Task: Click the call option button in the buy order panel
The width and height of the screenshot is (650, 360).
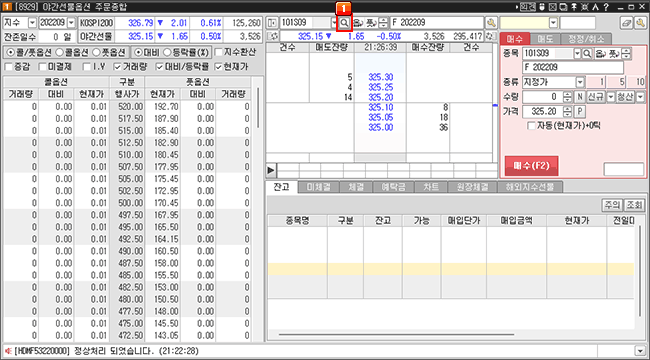Action: (600, 54)
